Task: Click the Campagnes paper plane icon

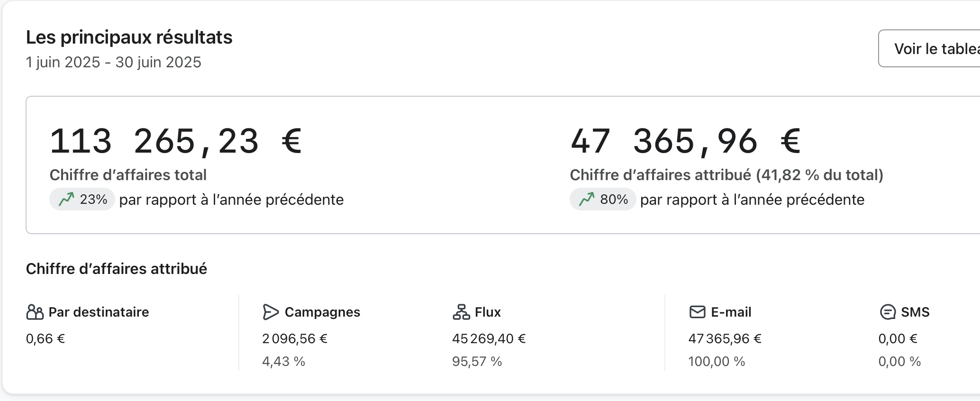Action: [271, 312]
